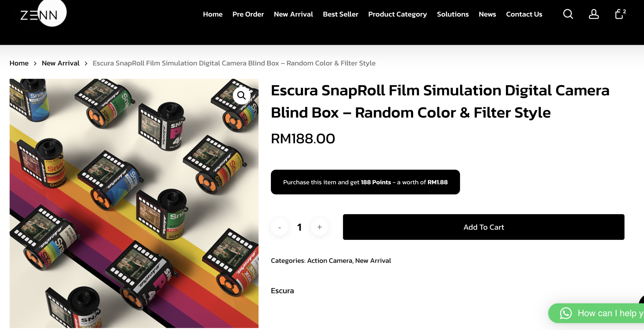Open the Escura brand link

pyautogui.click(x=282, y=291)
